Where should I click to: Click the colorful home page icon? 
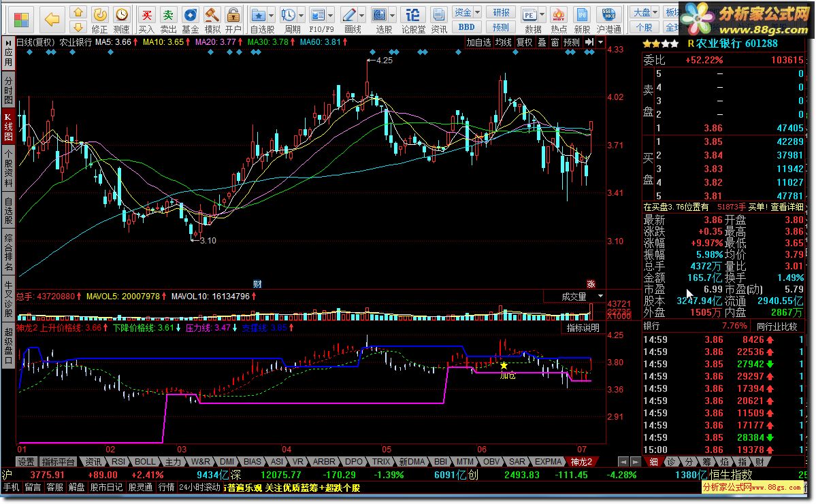[x=21, y=20]
